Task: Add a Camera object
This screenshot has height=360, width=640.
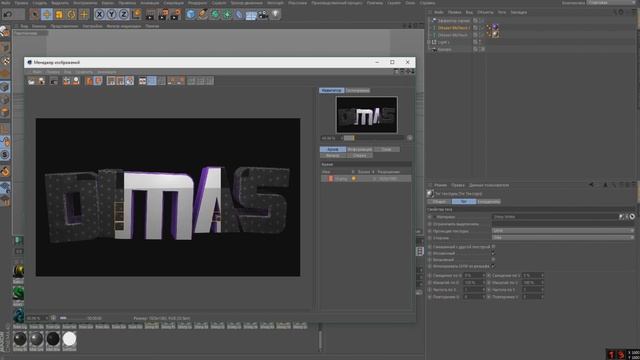Action: pos(263,15)
